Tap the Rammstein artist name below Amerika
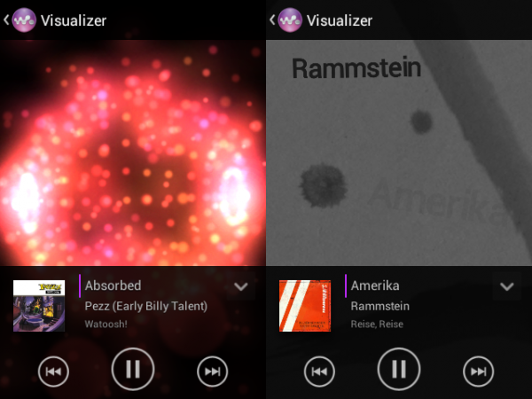Viewport: 532px width, 399px height. pyautogui.click(x=380, y=306)
